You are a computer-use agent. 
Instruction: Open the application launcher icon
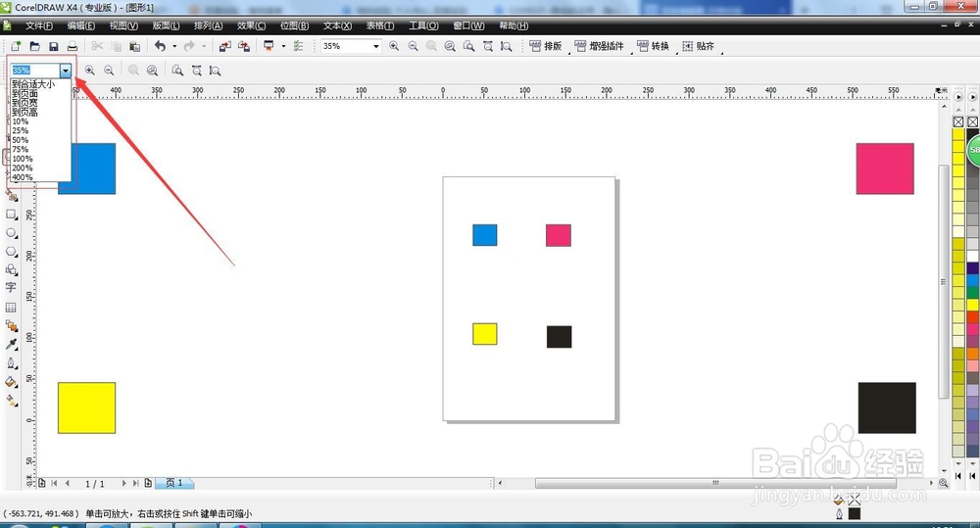(269, 46)
